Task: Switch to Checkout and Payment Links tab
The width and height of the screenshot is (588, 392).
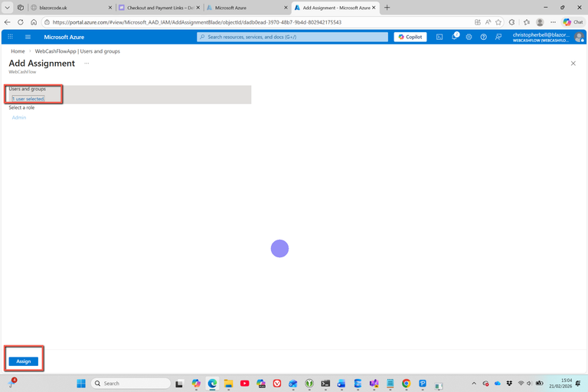Action: (157, 8)
